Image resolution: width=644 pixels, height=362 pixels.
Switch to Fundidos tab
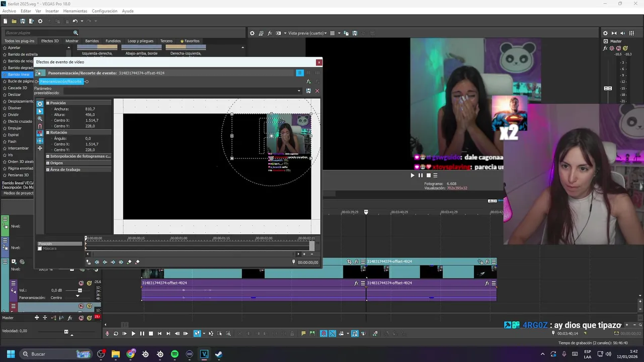click(x=113, y=41)
